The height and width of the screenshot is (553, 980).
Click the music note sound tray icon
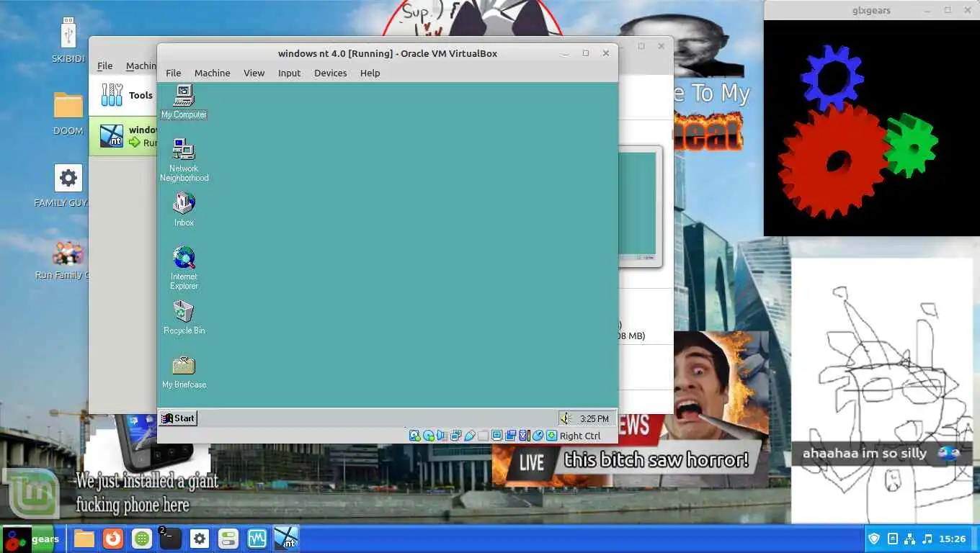click(927, 539)
